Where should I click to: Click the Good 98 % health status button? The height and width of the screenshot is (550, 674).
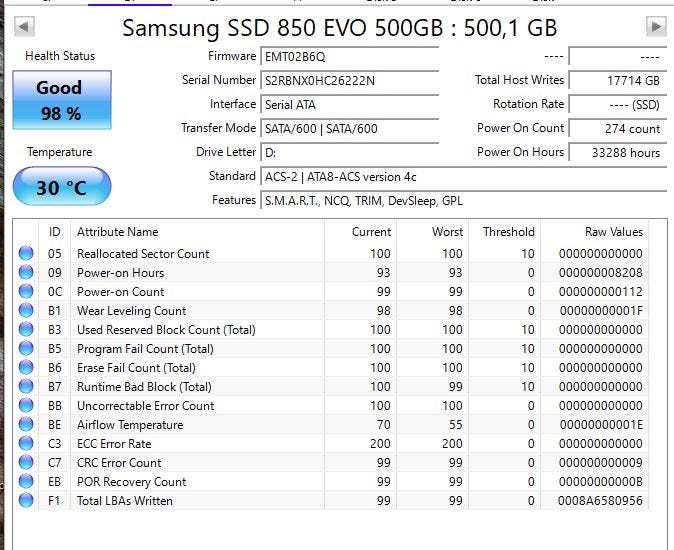62,100
